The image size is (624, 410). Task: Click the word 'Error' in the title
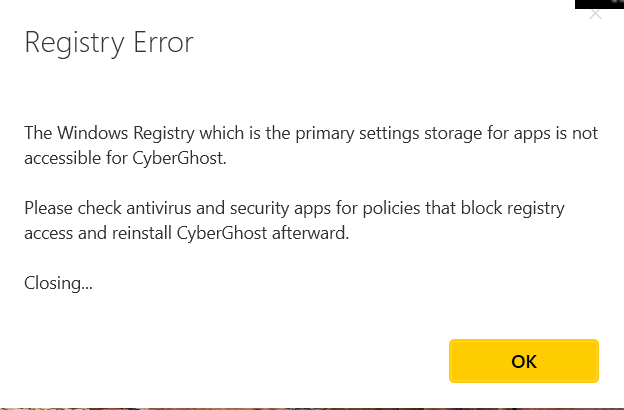point(159,43)
